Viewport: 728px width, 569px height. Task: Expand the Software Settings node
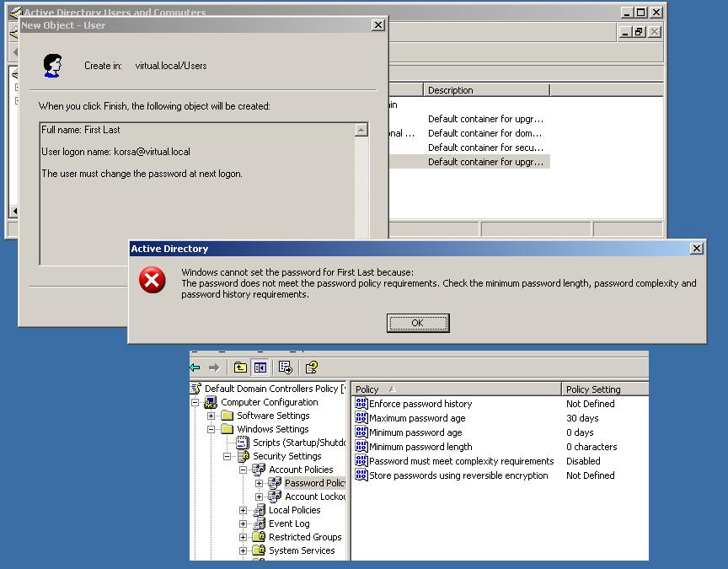211,416
